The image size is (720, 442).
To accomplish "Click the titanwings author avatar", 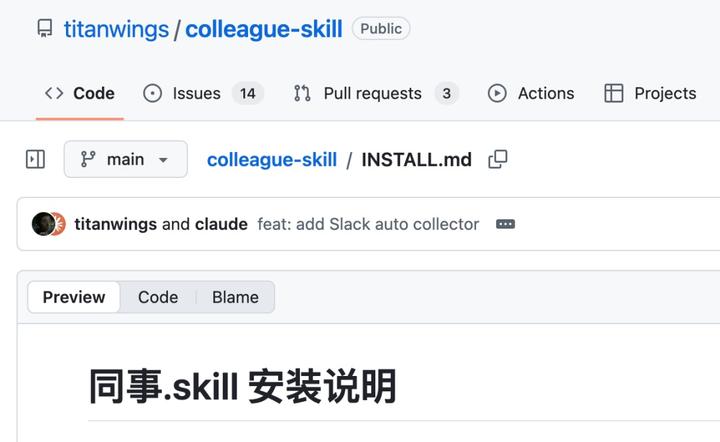I will coord(43,224).
